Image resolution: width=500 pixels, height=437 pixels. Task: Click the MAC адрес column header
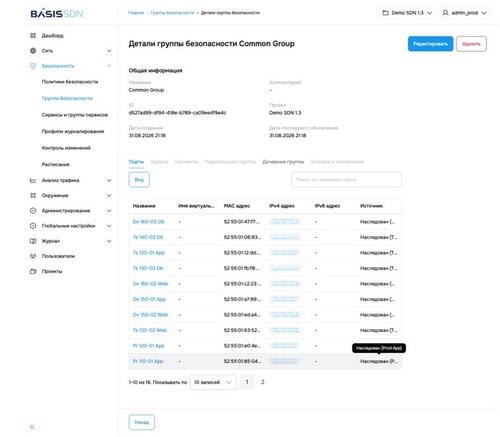pyautogui.click(x=237, y=206)
